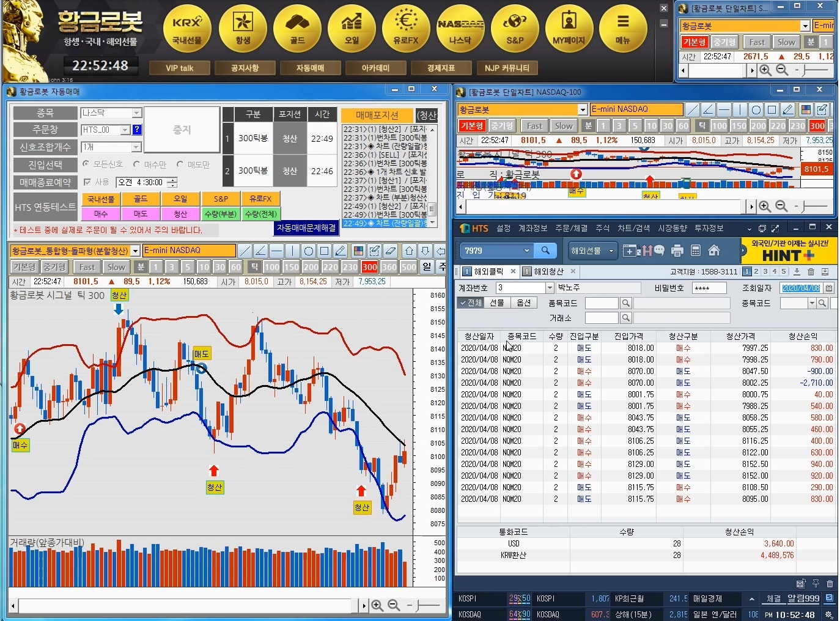This screenshot has height=621, width=840.
Task: Expand 주문창 HTS_00 dropdown
Action: (125, 130)
